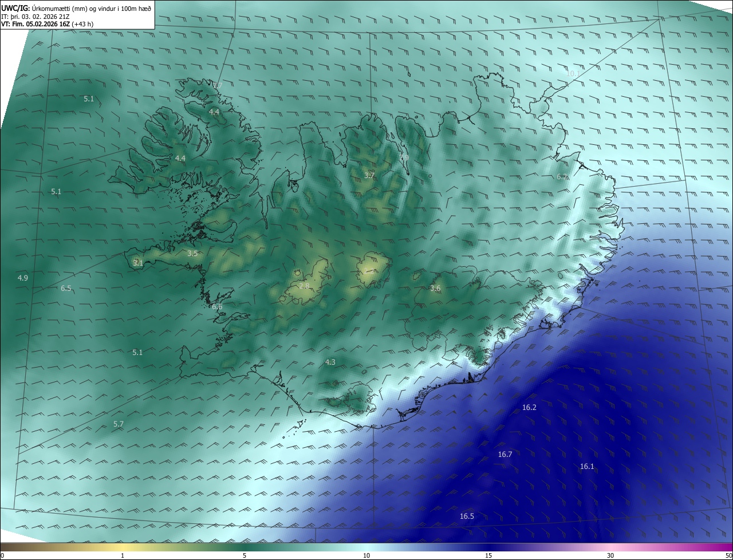The width and height of the screenshot is (733, 560).
Task: Click the colorbar tick label 30
Action: click(x=610, y=555)
